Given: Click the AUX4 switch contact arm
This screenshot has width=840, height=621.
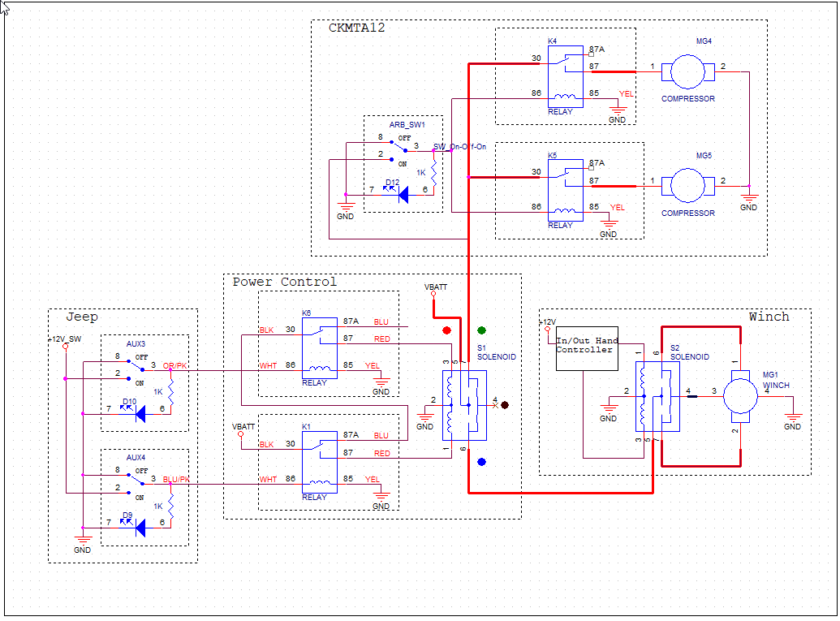Looking at the screenshot, I should pos(136,480).
